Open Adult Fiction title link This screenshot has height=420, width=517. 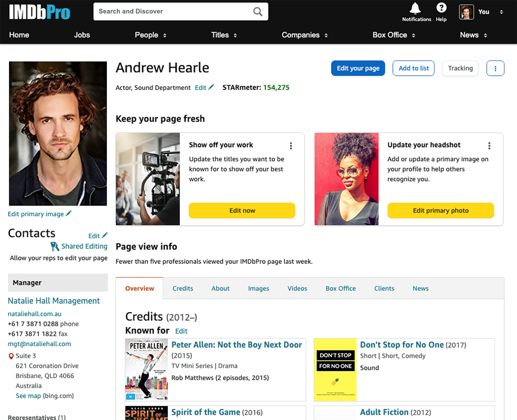[384, 412]
